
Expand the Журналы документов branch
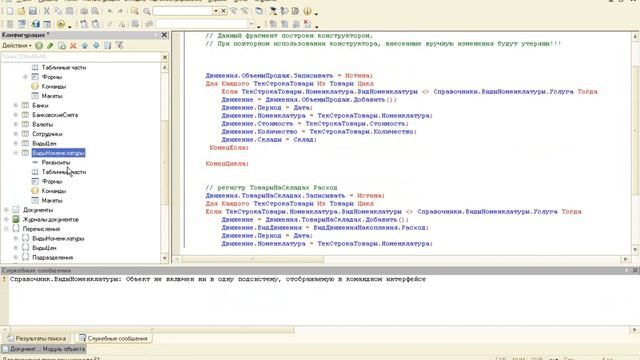point(6,219)
